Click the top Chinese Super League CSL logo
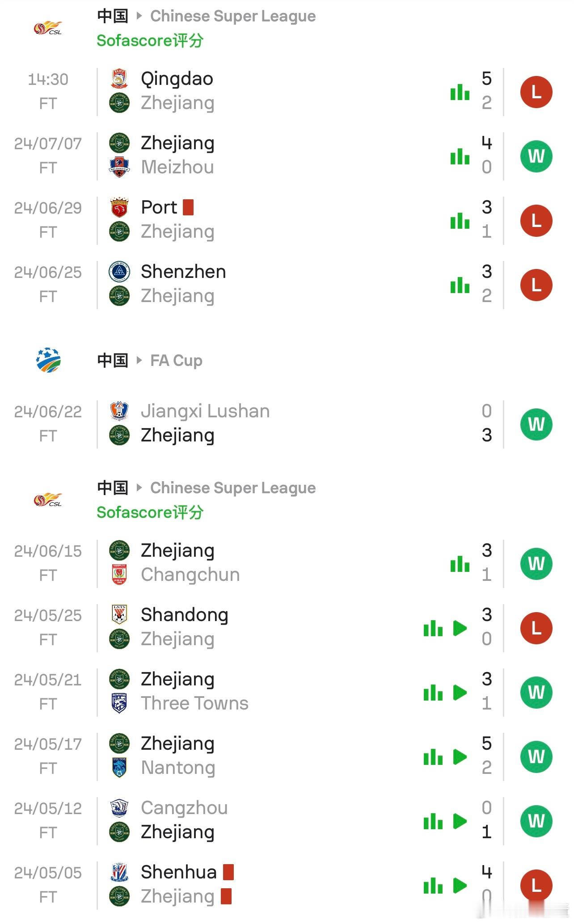 [48, 28]
